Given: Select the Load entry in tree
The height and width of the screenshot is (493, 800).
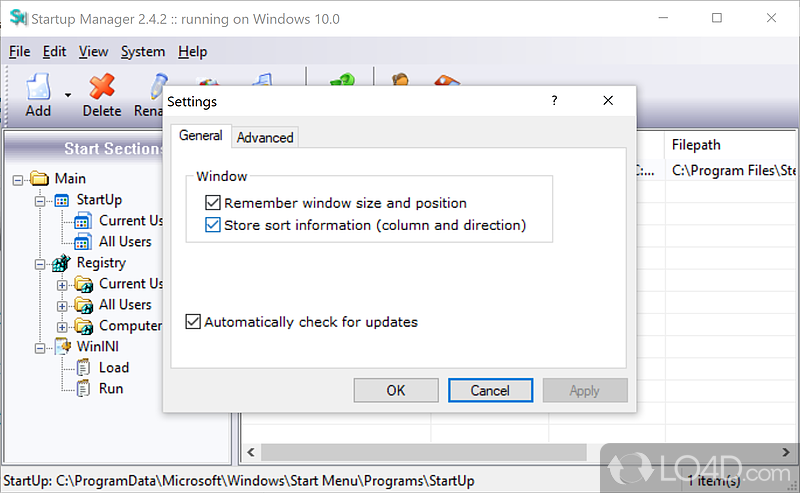Looking at the screenshot, I should click(114, 367).
